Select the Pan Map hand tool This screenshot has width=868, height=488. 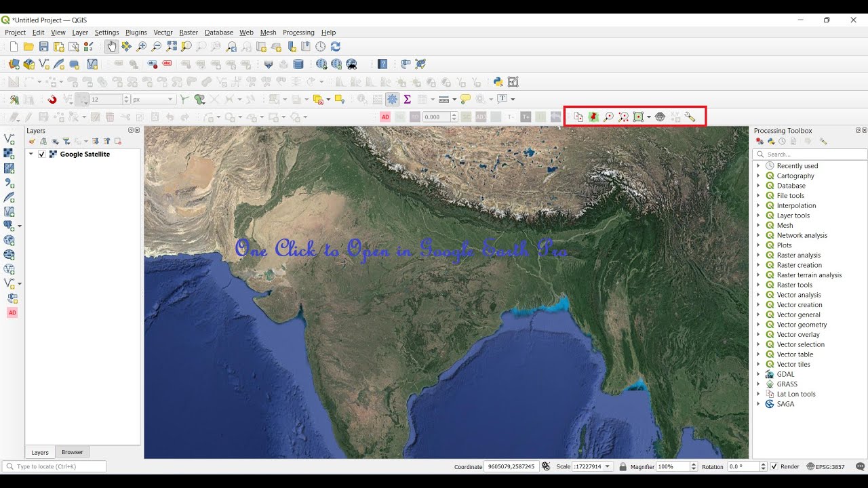pos(111,46)
